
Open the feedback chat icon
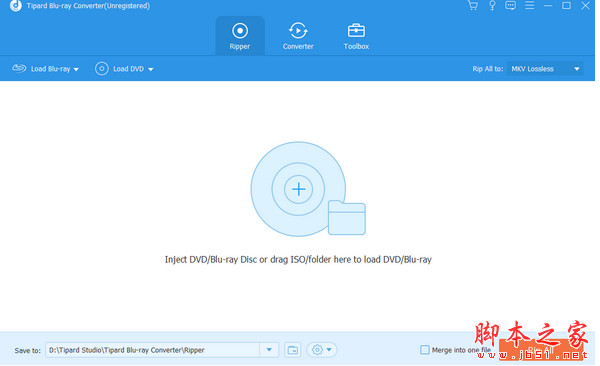click(x=510, y=6)
